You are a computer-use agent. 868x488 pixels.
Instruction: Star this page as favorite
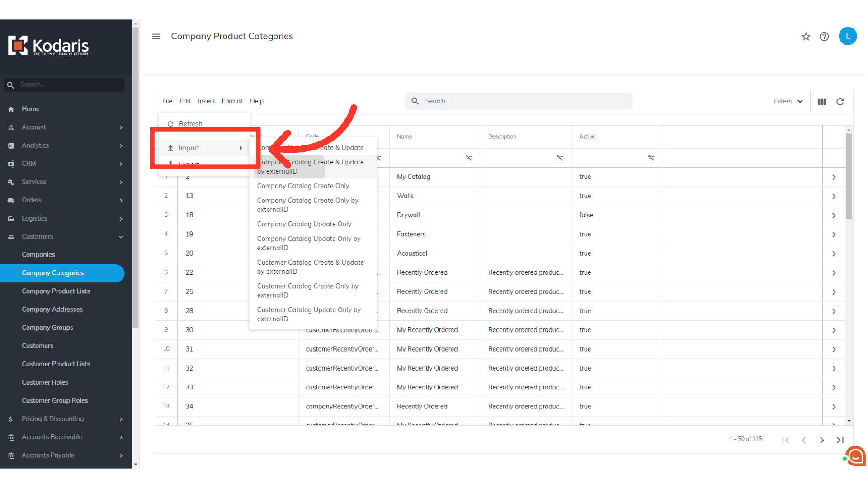click(x=806, y=37)
